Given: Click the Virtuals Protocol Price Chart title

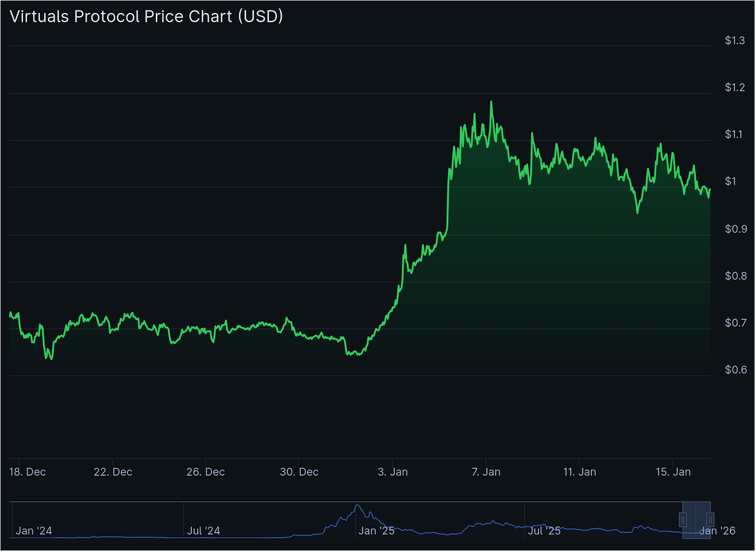Looking at the screenshot, I should (146, 17).
